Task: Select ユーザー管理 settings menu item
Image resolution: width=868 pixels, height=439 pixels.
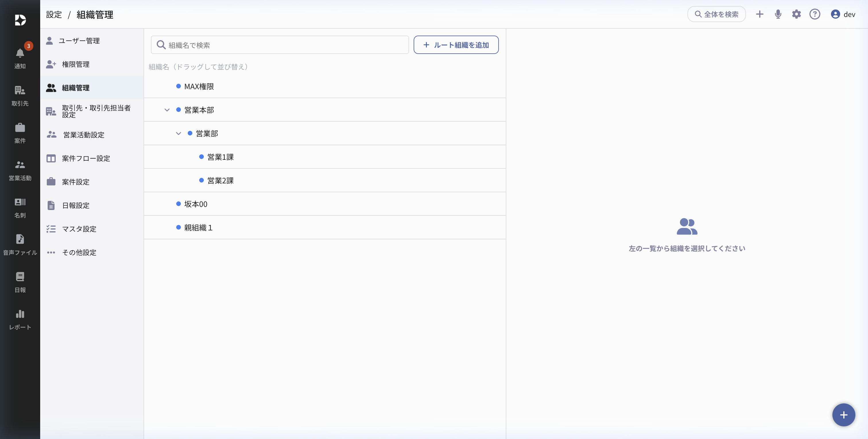Action: 79,41
